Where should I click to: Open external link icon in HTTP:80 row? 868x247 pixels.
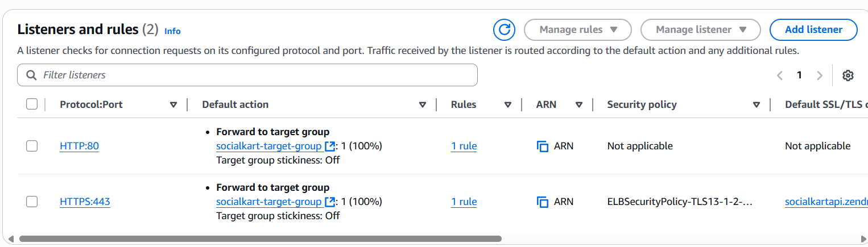[x=329, y=146]
